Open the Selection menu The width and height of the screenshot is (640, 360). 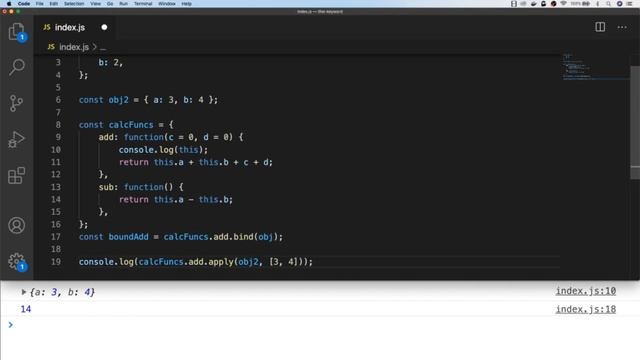click(x=74, y=4)
